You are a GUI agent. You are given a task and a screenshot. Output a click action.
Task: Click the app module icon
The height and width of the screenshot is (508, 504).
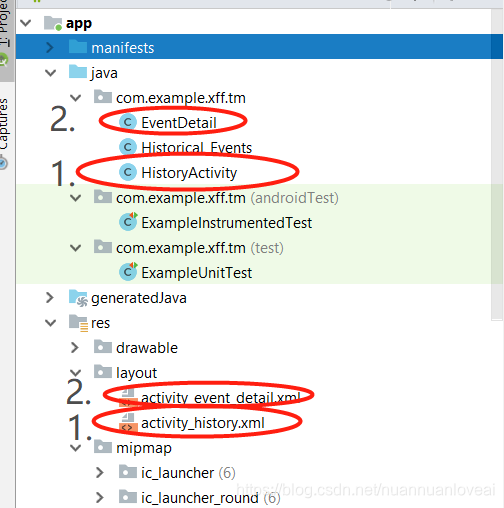(x=53, y=23)
